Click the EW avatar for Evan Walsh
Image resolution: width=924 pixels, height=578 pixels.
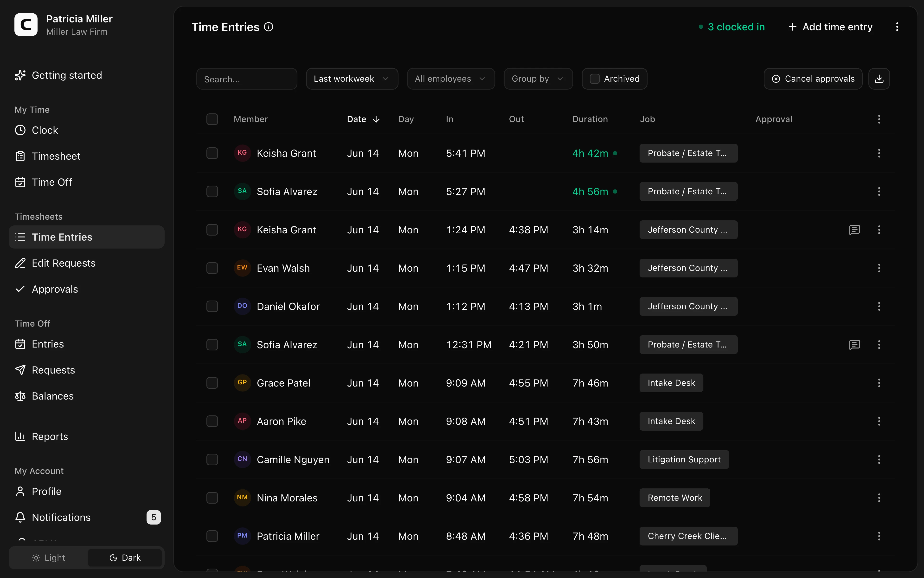242,268
